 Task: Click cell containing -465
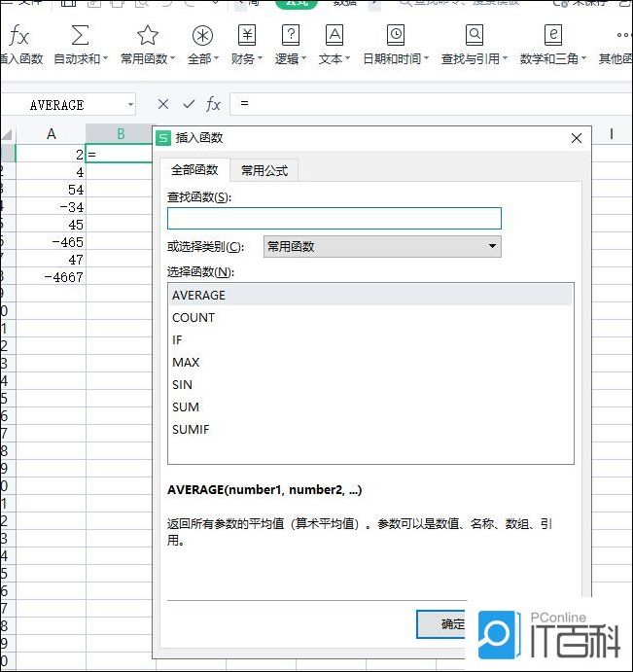coord(51,242)
